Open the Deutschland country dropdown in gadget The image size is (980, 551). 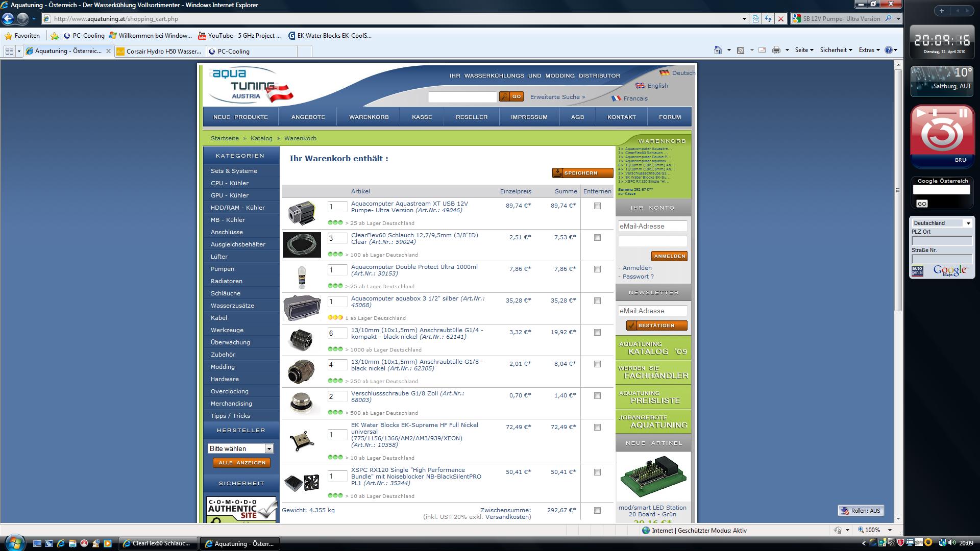pyautogui.click(x=942, y=223)
